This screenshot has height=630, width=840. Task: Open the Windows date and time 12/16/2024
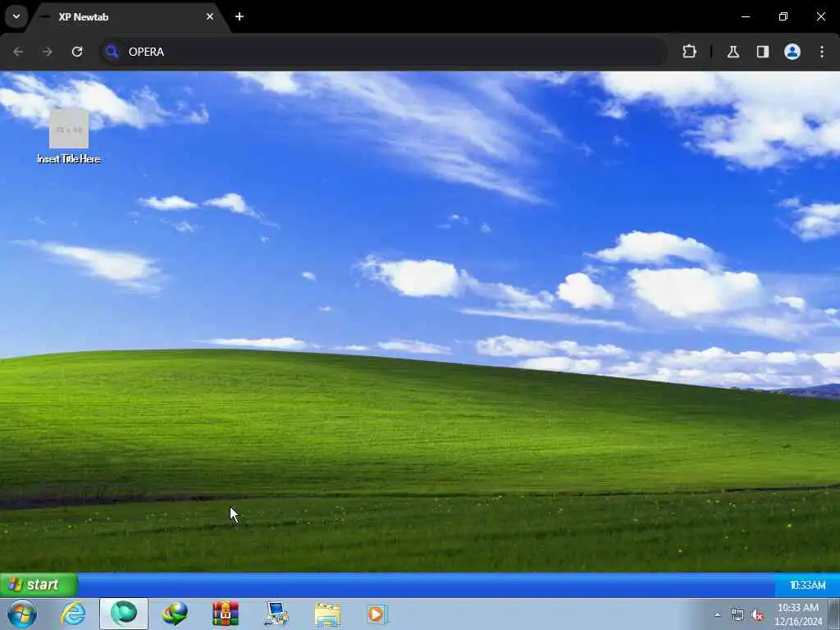tap(798, 614)
